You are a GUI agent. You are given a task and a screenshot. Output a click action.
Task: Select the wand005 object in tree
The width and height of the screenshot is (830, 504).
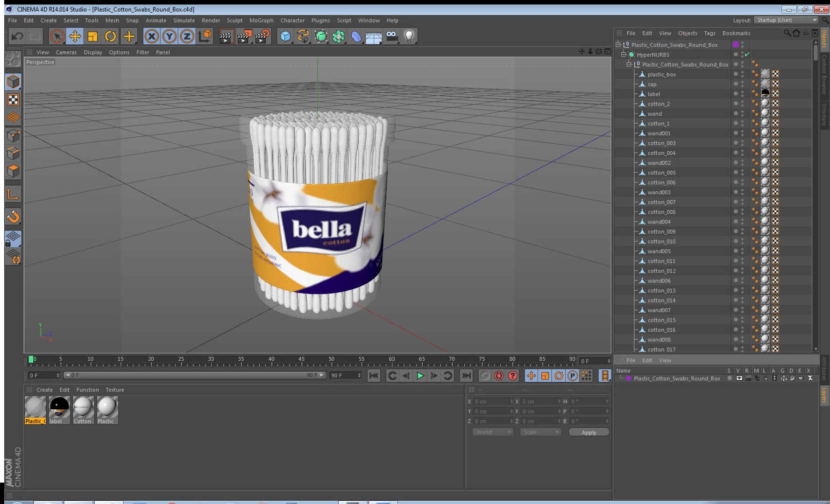tap(659, 251)
